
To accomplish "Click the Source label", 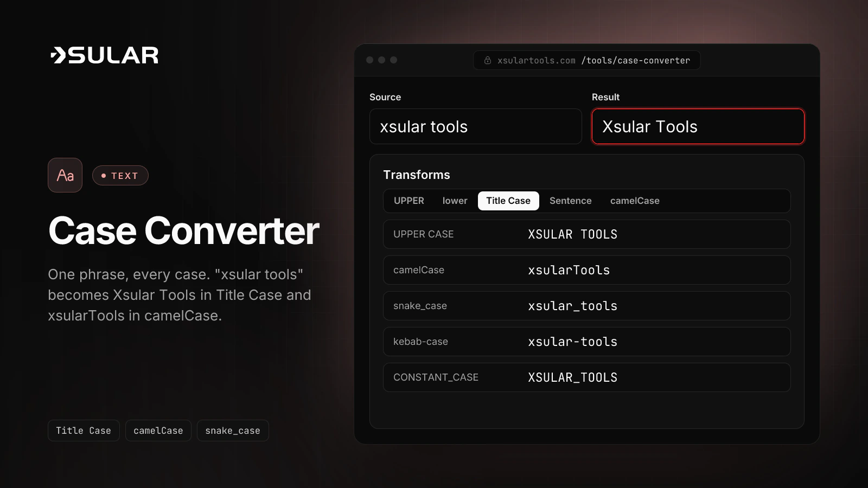I will 385,97.
